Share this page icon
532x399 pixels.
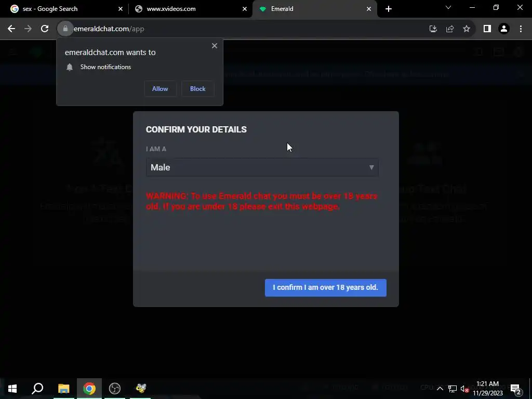[x=450, y=29]
